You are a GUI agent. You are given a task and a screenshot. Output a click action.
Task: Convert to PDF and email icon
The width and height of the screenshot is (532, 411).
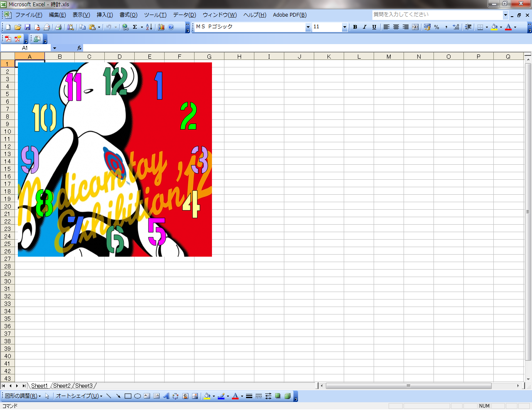point(17,39)
